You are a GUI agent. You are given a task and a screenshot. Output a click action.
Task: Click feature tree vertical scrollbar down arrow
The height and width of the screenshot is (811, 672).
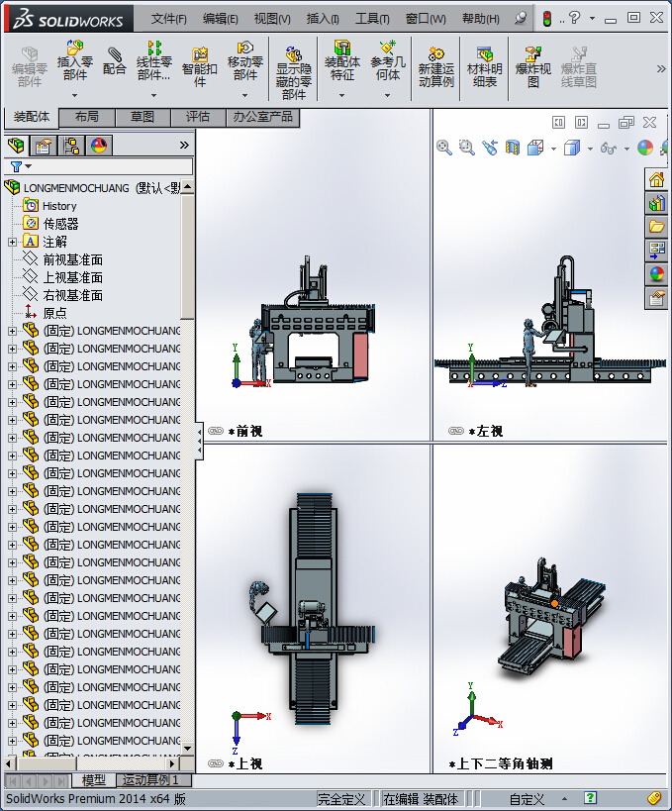(x=188, y=748)
